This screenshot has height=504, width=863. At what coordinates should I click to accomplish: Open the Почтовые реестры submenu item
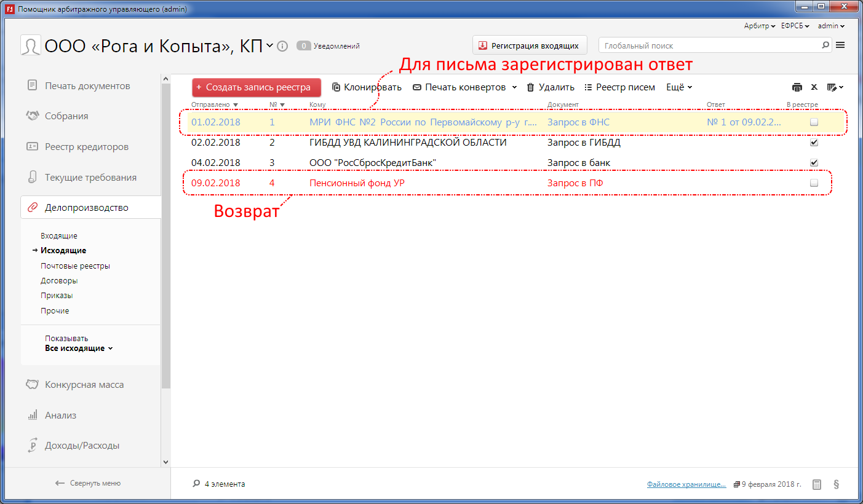click(75, 266)
